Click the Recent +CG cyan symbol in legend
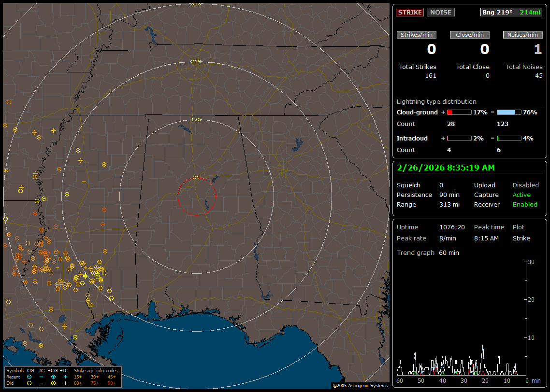Viewport: 550px width, 392px height. coord(53,377)
